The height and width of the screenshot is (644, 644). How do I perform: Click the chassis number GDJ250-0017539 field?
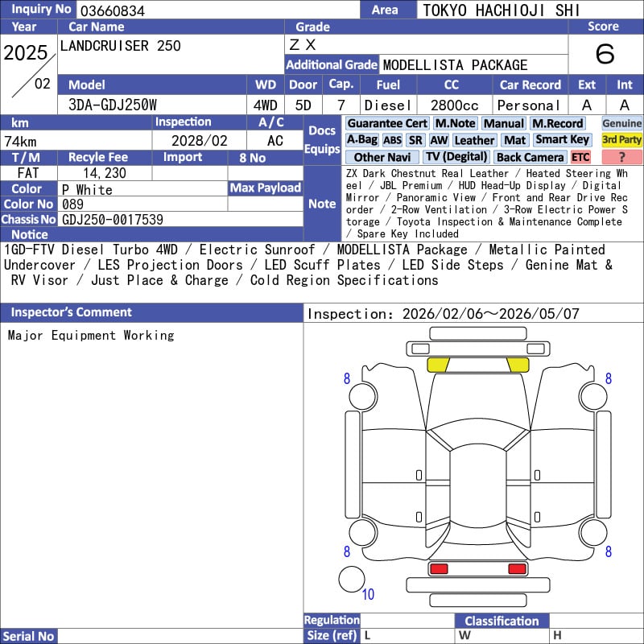(x=113, y=219)
